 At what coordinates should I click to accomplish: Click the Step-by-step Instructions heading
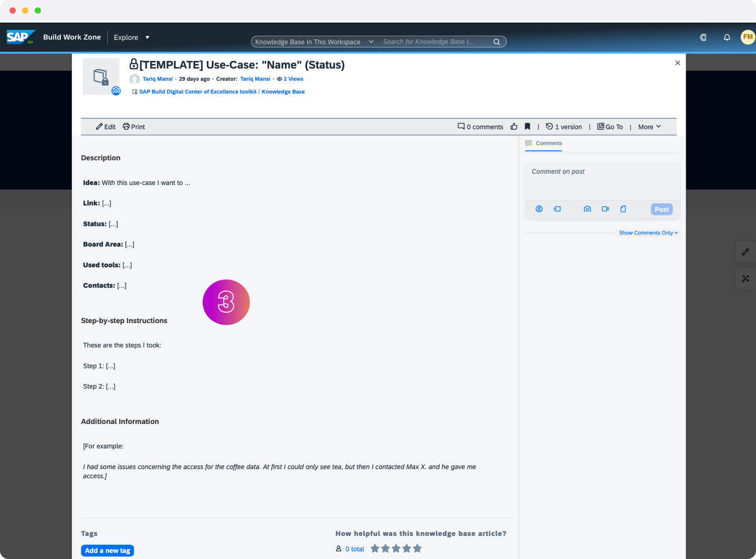[124, 320]
